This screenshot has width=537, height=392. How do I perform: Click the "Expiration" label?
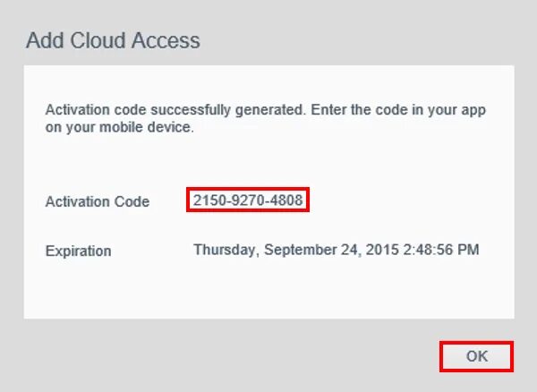pos(78,251)
